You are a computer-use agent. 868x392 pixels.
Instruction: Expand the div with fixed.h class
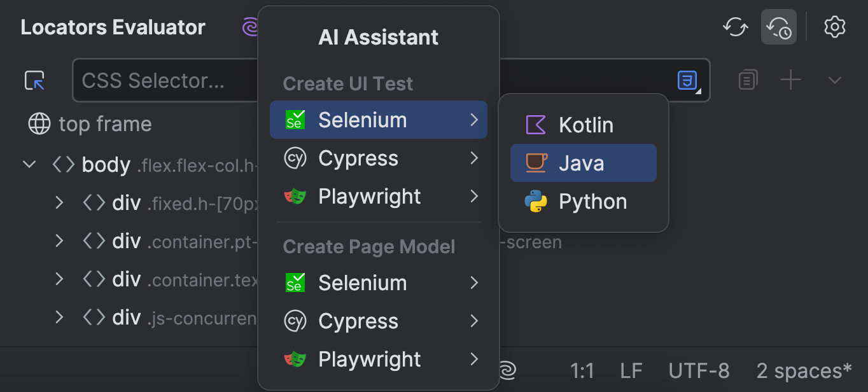tap(59, 203)
